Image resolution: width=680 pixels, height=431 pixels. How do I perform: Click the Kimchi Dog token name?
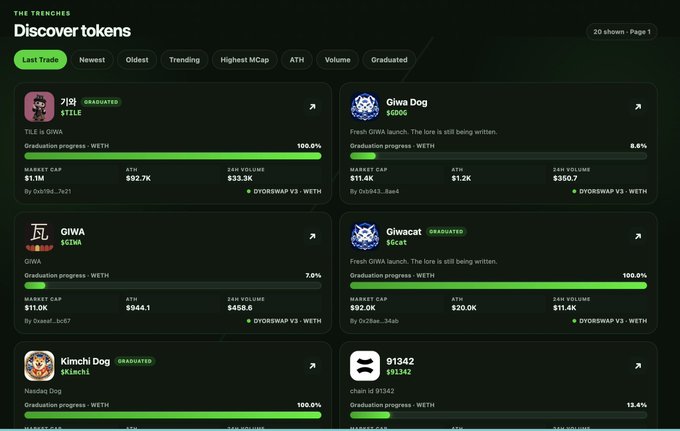[x=85, y=361]
